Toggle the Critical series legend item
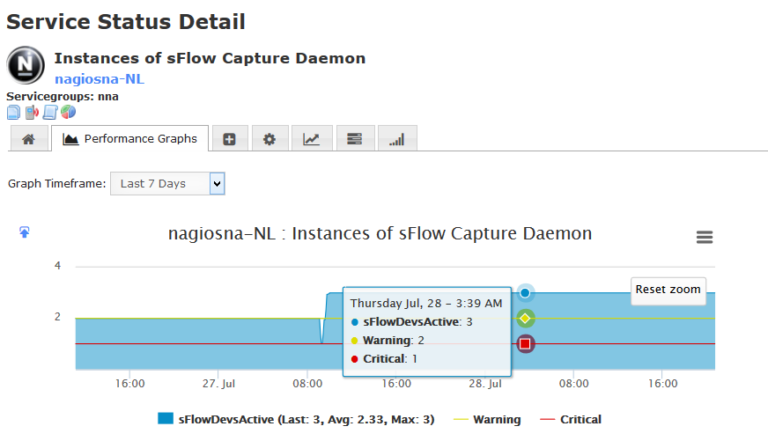The width and height of the screenshot is (768, 441). tap(571, 419)
